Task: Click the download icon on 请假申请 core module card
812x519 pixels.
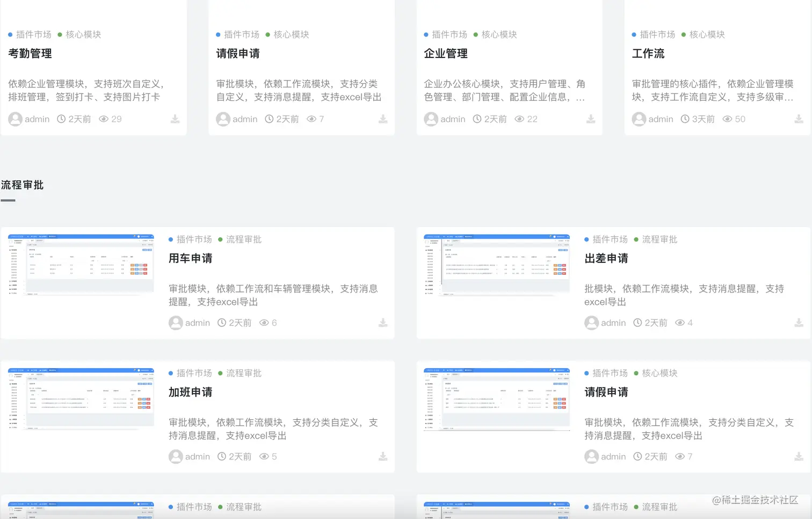Action: tap(383, 119)
